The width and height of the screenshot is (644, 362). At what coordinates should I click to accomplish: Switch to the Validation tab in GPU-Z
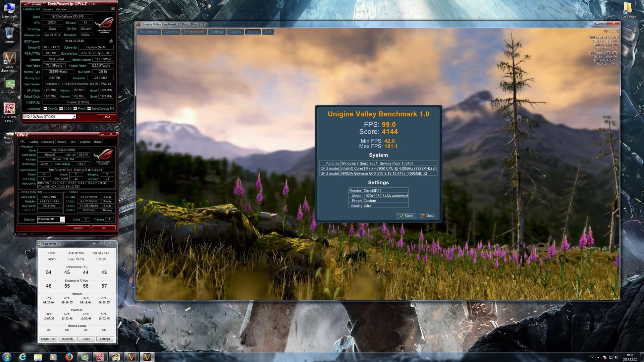[x=61, y=9]
